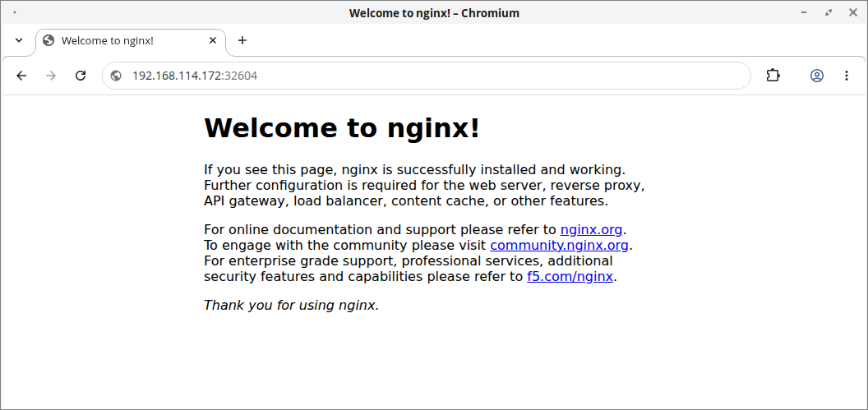Viewport: 868px width, 410px height.
Task: Minimize the Chromium window
Action: click(803, 12)
